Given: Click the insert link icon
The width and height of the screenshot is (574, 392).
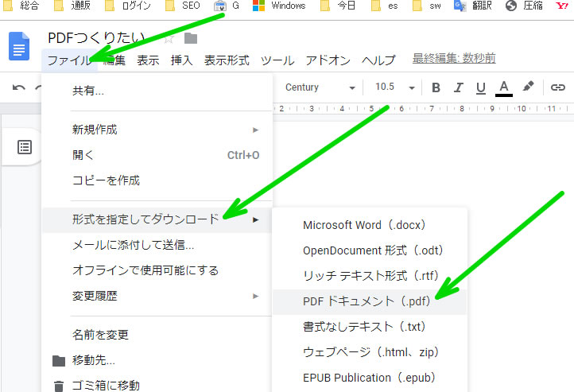Looking at the screenshot, I should pyautogui.click(x=558, y=87).
